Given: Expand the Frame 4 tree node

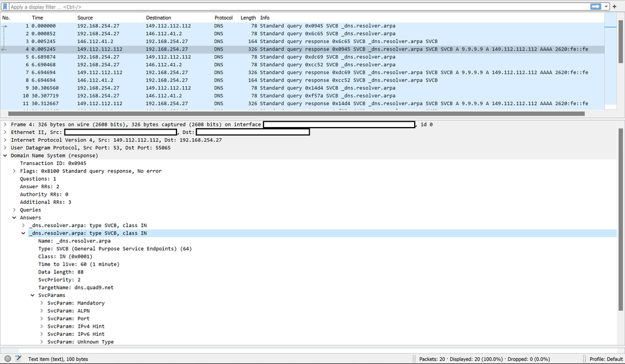Looking at the screenshot, I should pos(5,124).
